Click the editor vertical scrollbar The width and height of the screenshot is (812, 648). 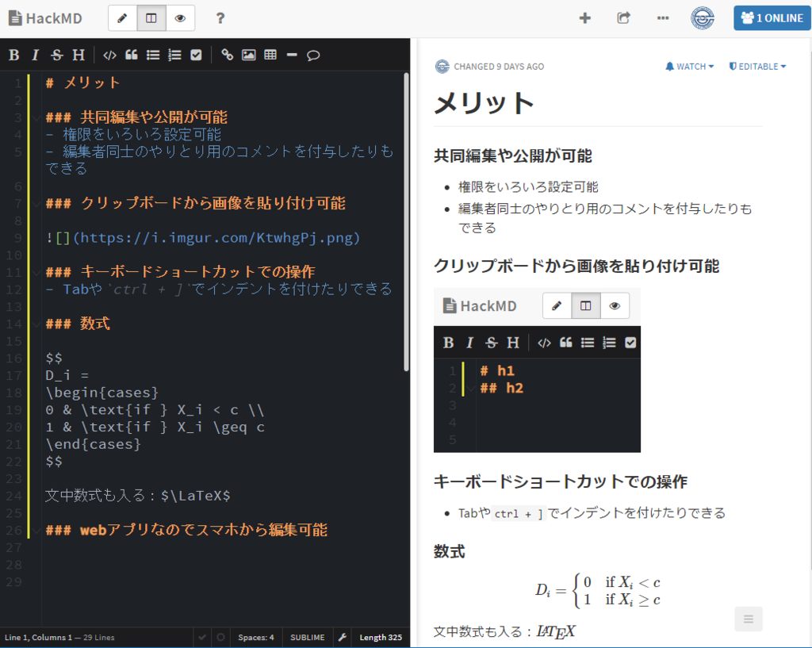[406, 222]
